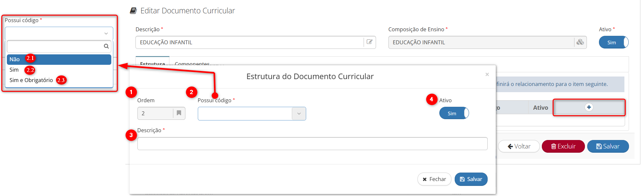644x196 pixels.
Task: Click the bookmark icon beside Ordem field
Action: click(179, 113)
